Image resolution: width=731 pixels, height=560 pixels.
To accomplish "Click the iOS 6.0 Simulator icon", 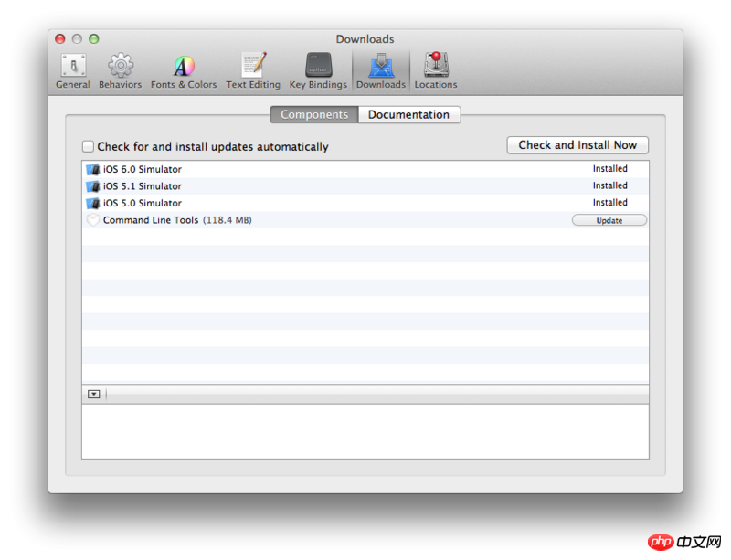I will [x=93, y=169].
